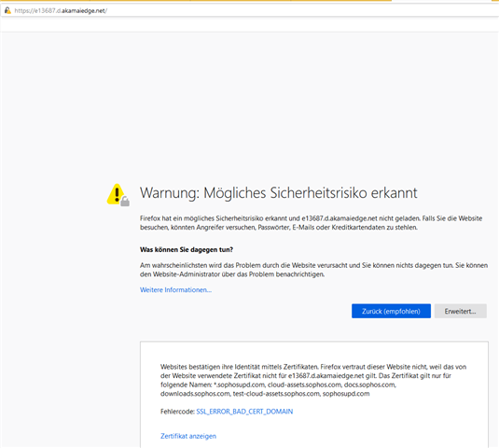499x448 pixels.
Task: Click the certificate explanation paragraph in details box
Action: (313, 380)
